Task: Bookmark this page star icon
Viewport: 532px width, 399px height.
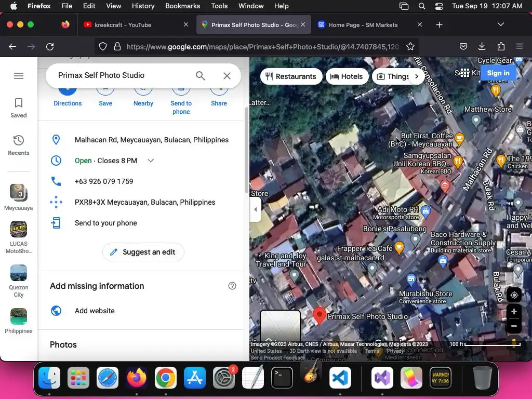Action: (410, 46)
